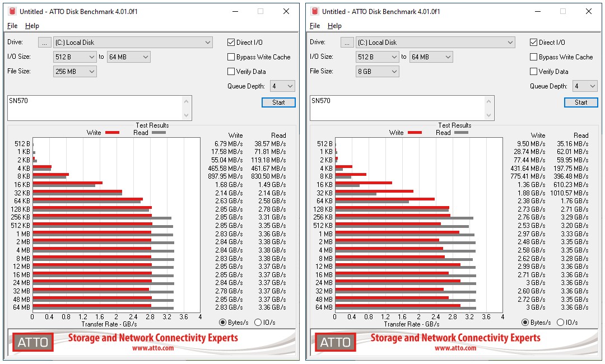Minimize the right ATTO window
Viewport: 605px width, 364px height.
(538, 11)
